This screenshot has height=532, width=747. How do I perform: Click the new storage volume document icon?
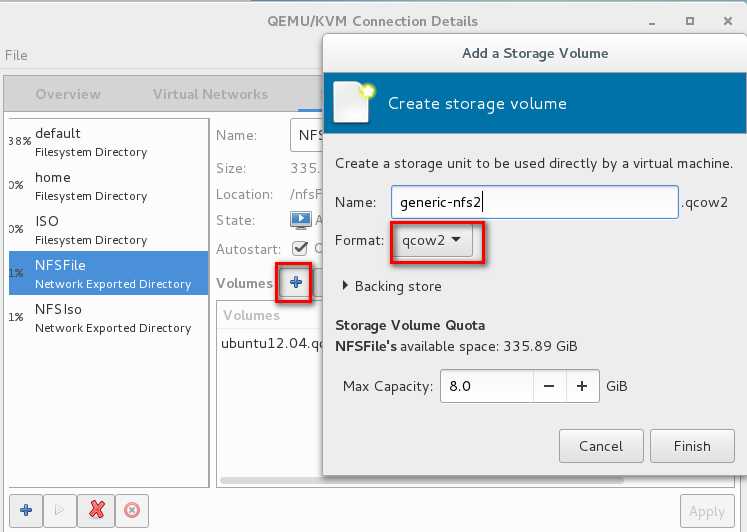(353, 102)
